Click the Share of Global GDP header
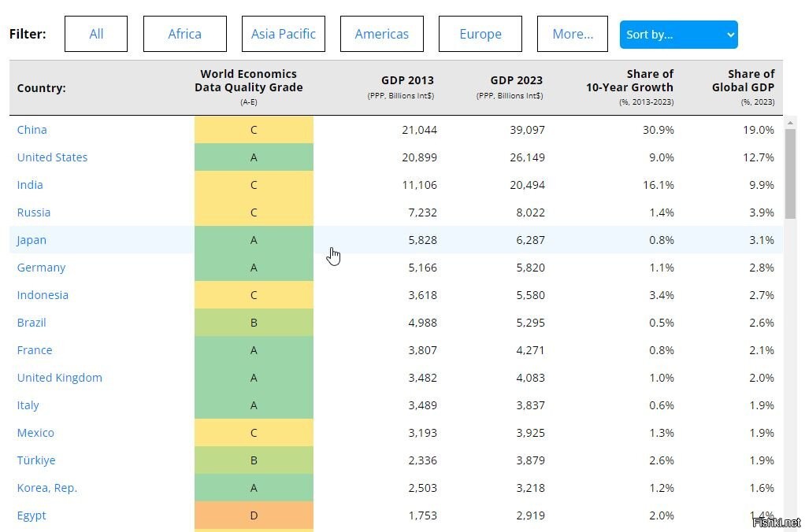This screenshot has width=805, height=532. [743, 80]
